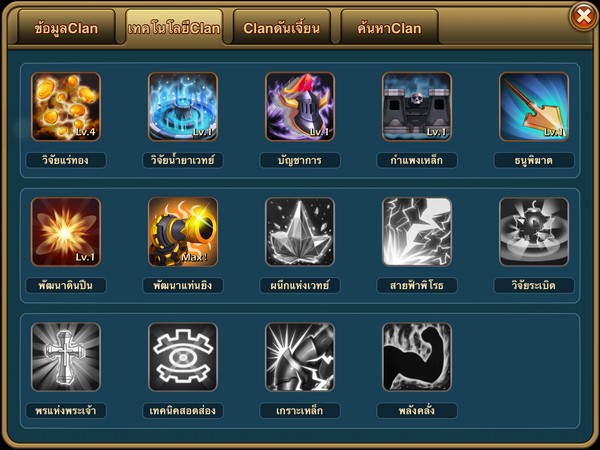Select the เทคโนโลยีClan tab
This screenshot has width=600, height=450.
(x=174, y=28)
